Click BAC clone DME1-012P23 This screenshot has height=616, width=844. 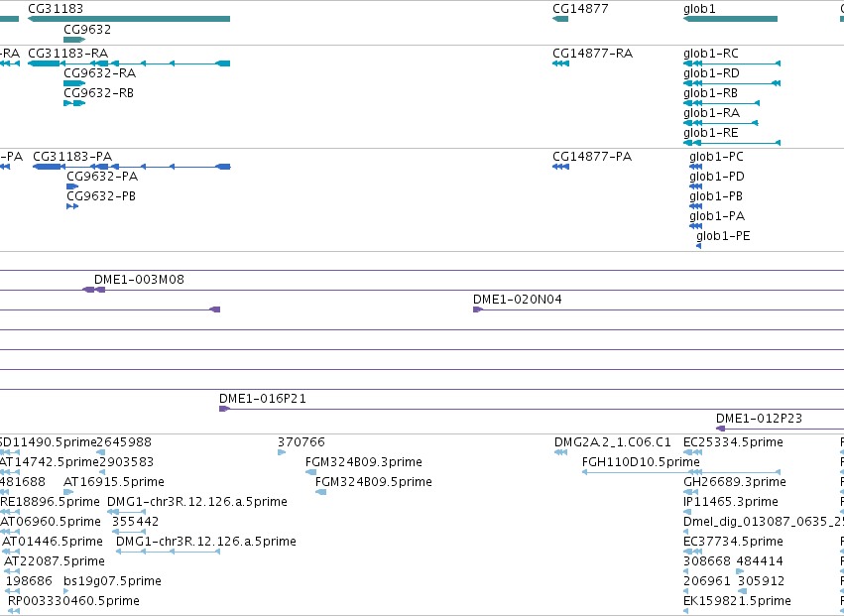(759, 419)
